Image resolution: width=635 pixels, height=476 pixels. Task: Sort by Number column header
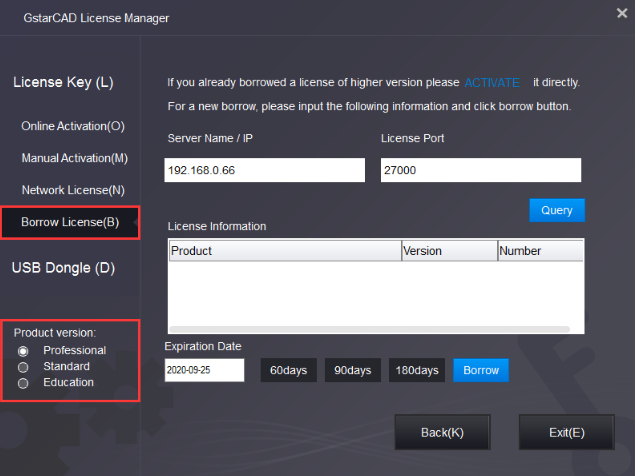click(x=541, y=251)
